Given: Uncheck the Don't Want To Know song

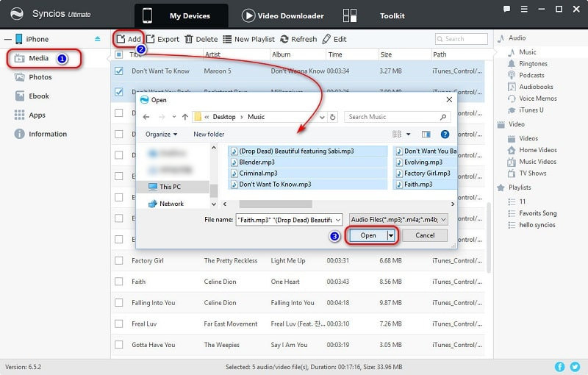Looking at the screenshot, I should [119, 71].
